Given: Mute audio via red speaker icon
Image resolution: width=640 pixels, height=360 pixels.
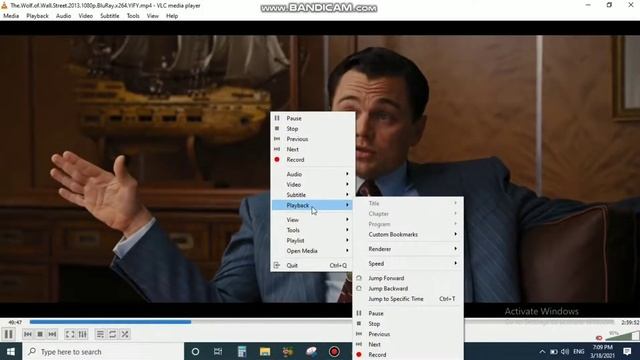Looking at the screenshot, I should coord(599,338).
